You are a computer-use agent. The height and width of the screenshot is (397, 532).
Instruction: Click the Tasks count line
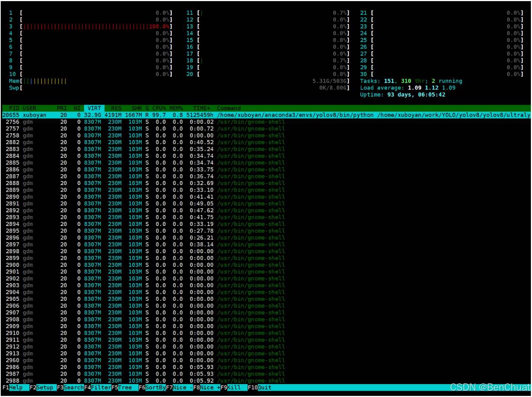pyautogui.click(x=411, y=81)
